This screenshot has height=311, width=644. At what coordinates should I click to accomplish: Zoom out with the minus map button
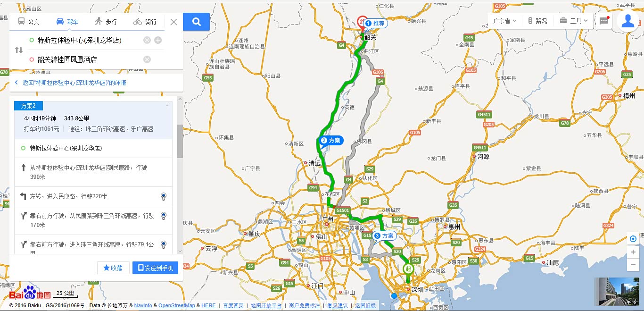tap(633, 265)
